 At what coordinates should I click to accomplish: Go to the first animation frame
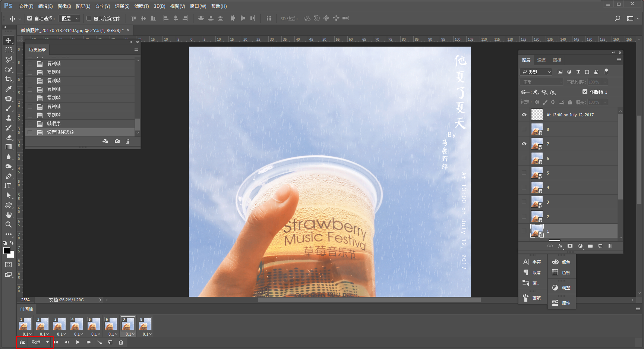(x=56, y=342)
